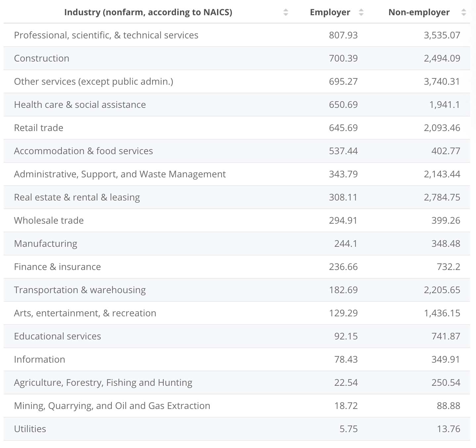Click Wholesale trade industry cell
This screenshot has width=476, height=448.
(x=49, y=221)
